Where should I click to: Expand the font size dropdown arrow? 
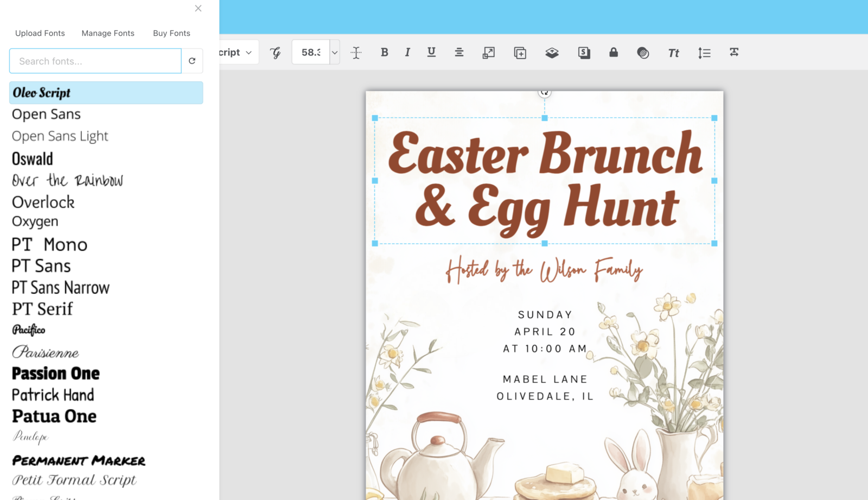pyautogui.click(x=335, y=53)
